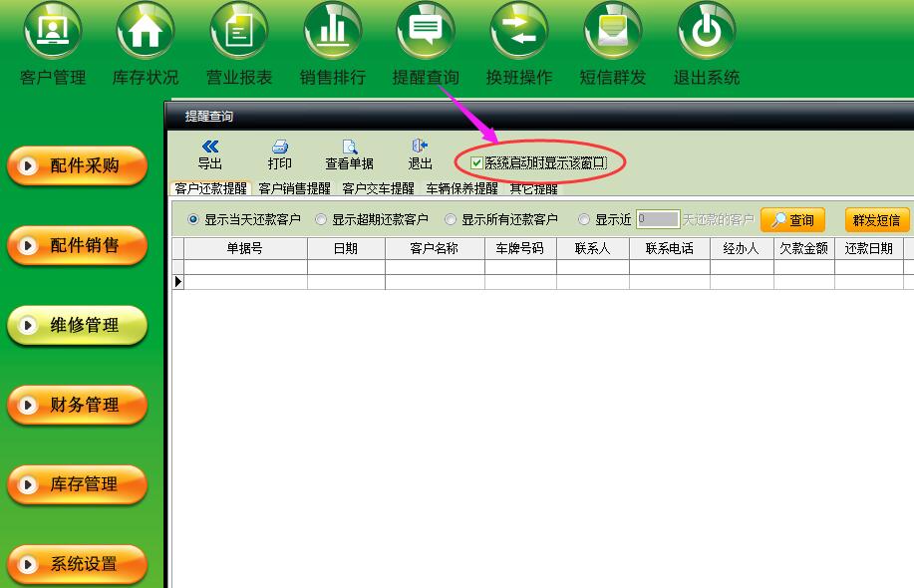Viewport: 914px width, 588px height.
Task: Open the 销售排行 bar chart icon
Action: tap(333, 30)
